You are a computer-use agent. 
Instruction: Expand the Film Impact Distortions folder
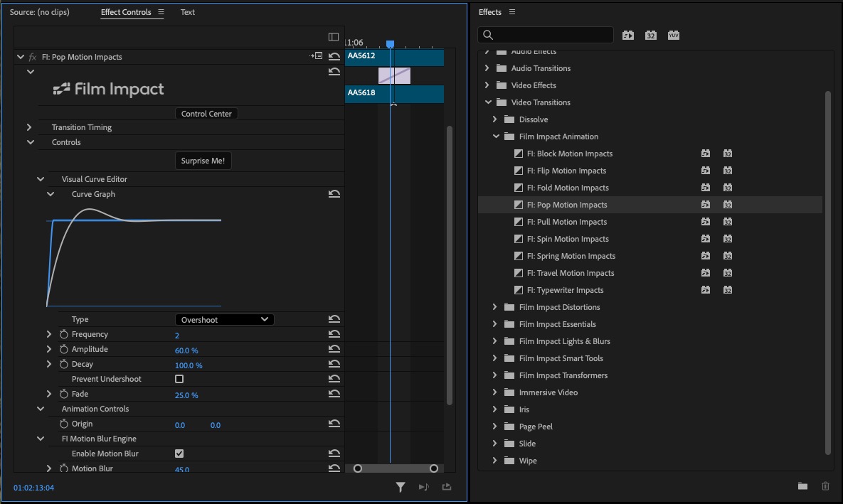[x=495, y=307]
